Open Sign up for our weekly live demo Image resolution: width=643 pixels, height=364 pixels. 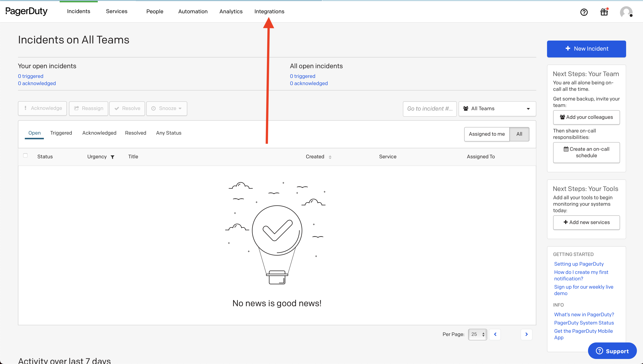pyautogui.click(x=584, y=290)
